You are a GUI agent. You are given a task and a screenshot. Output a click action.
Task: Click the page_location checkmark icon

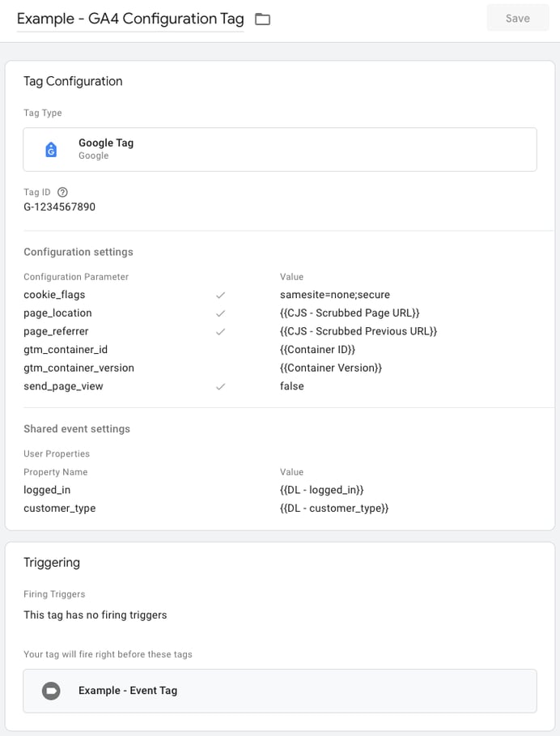coord(220,313)
